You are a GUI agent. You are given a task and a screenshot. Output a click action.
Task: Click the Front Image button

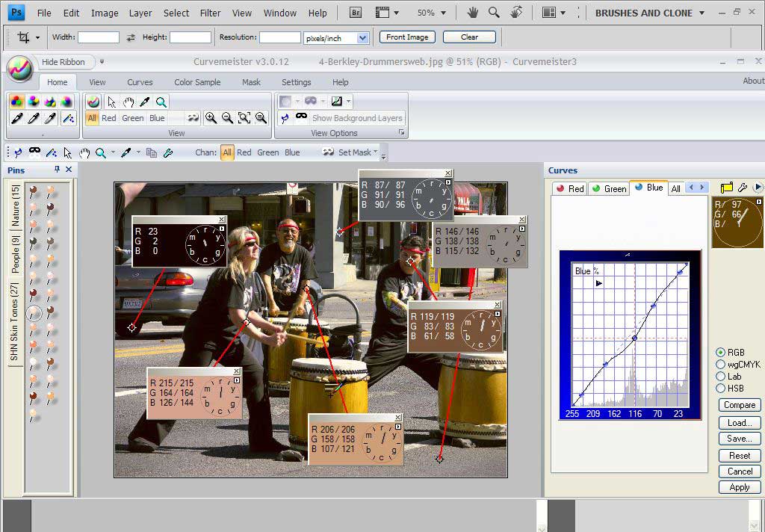(407, 37)
